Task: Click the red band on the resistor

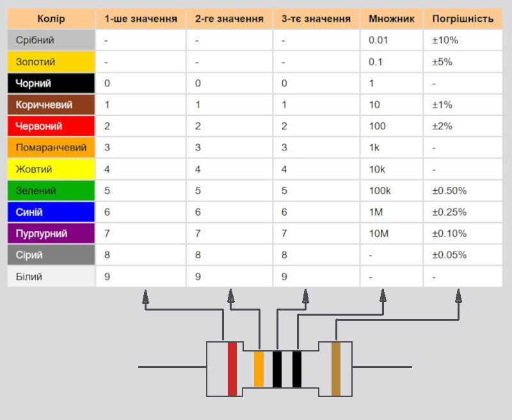Action: (x=232, y=369)
